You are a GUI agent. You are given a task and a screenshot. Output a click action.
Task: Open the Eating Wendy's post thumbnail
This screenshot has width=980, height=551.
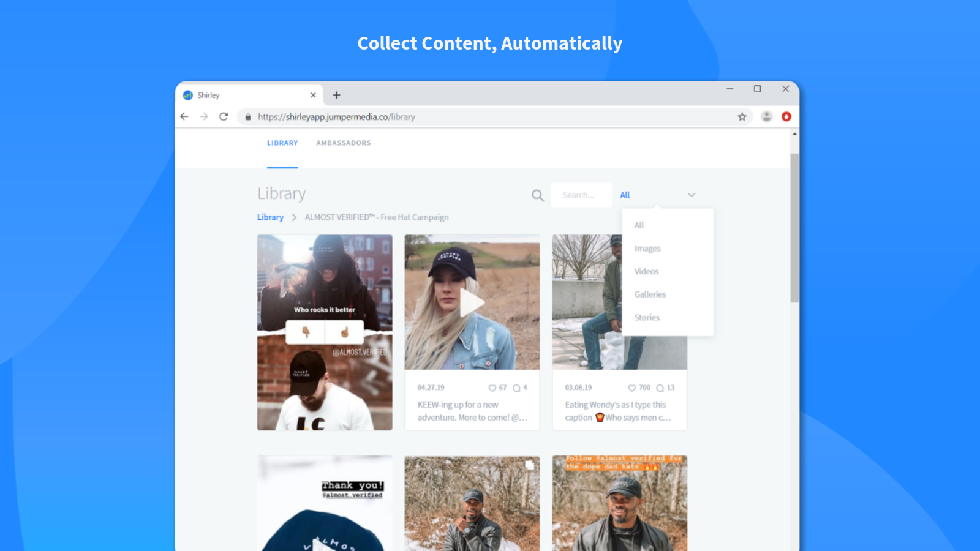tap(619, 302)
